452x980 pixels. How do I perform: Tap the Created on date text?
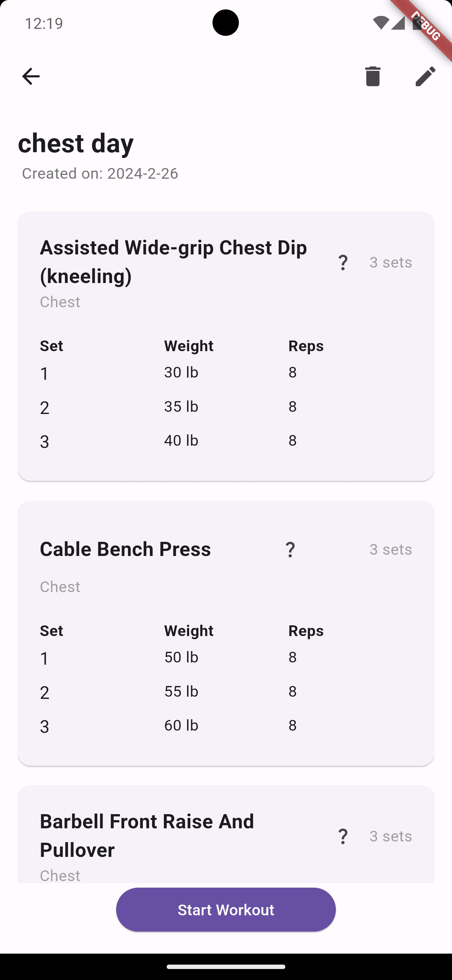[x=100, y=173]
